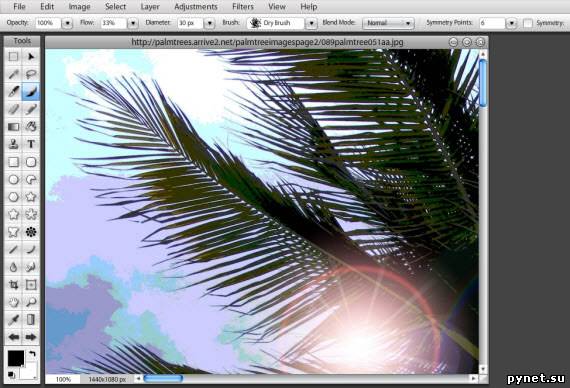Swap foreground and background colors
The width and height of the screenshot is (570, 388).
point(32,354)
